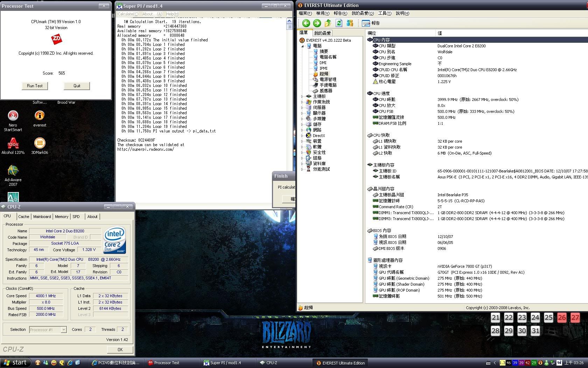Expand the 多媒體 multimedia tree node
The image size is (588, 368).
click(x=302, y=119)
